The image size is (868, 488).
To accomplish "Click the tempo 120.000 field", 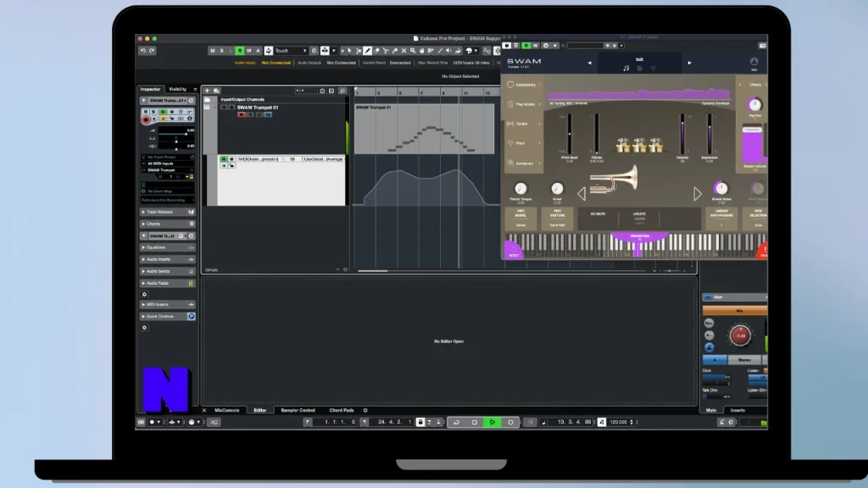I will 619,422.
